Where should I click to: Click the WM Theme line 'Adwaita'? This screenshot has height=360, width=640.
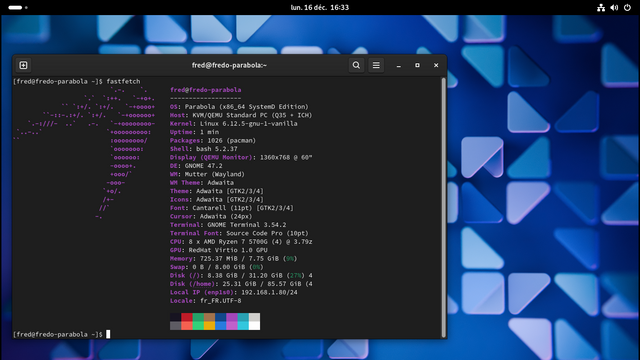220,182
